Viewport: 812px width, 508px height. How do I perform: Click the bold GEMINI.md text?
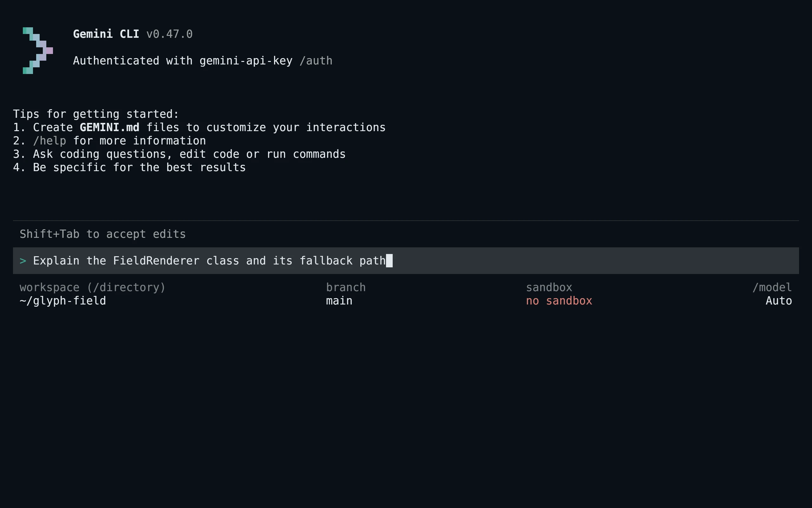tap(109, 127)
